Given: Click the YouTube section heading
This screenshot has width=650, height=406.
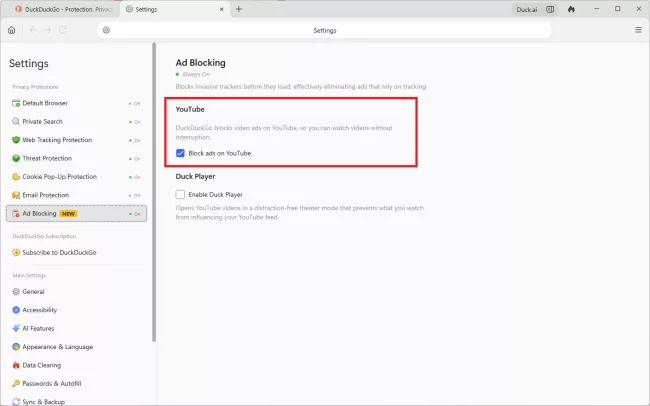Looking at the screenshot, I should click(190, 109).
